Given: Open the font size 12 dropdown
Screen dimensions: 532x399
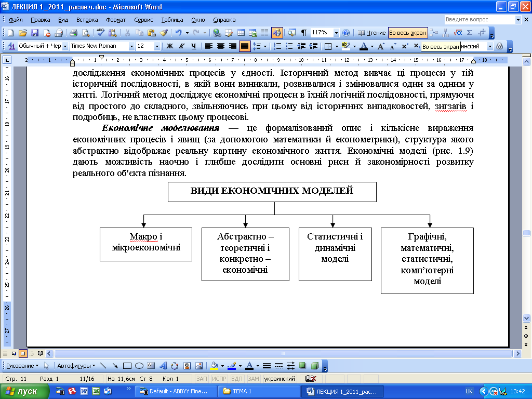Looking at the screenshot, I should 157,46.
